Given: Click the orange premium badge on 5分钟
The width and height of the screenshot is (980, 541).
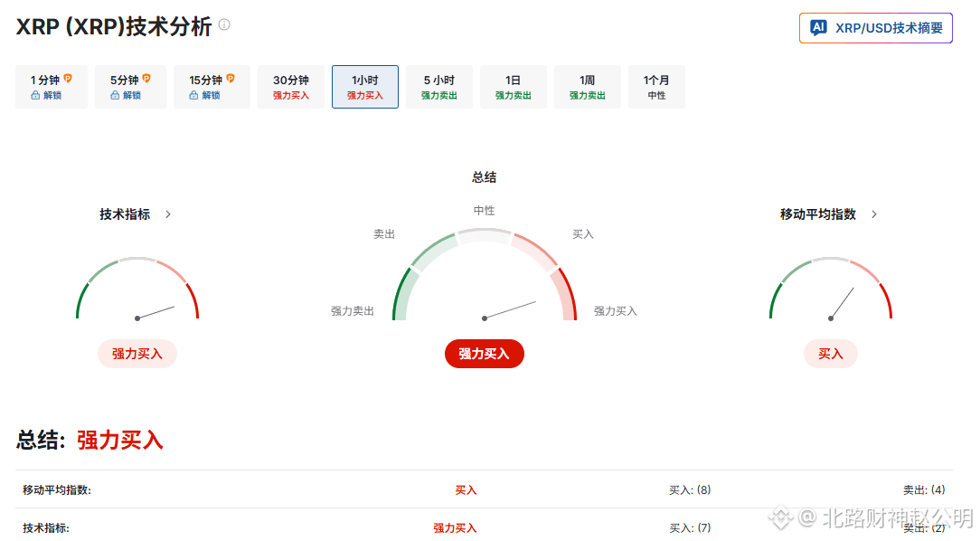Looking at the screenshot, I should click(x=146, y=78).
